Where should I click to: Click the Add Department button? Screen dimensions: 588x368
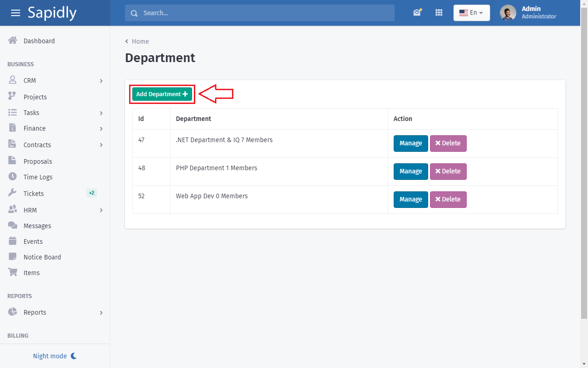pyautogui.click(x=162, y=94)
